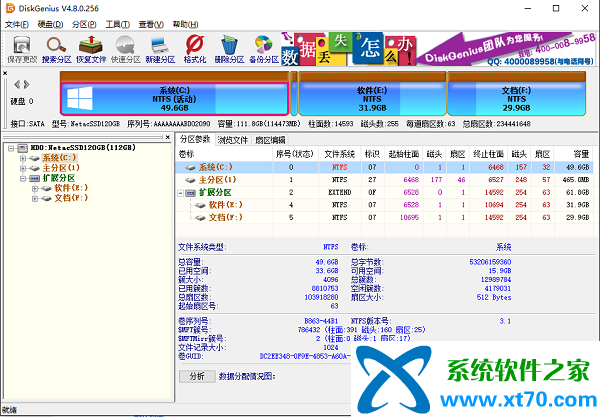The width and height of the screenshot is (600, 417).
Task: Close the disk map panel with the X
Action: pos(5,73)
